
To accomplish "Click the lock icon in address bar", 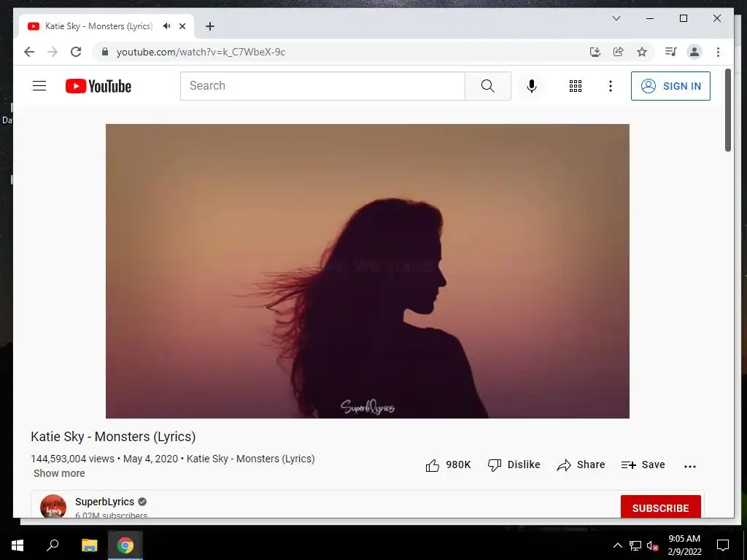I will click(105, 52).
